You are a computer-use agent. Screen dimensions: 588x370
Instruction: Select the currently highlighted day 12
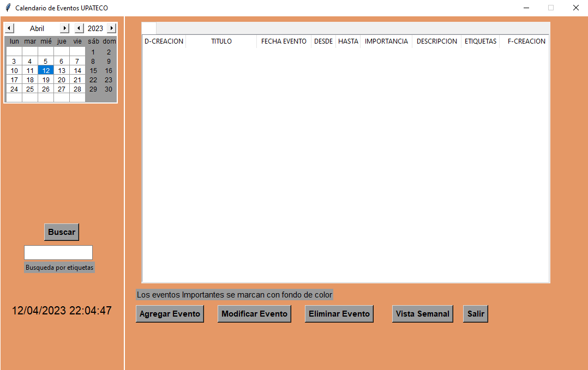[45, 70]
